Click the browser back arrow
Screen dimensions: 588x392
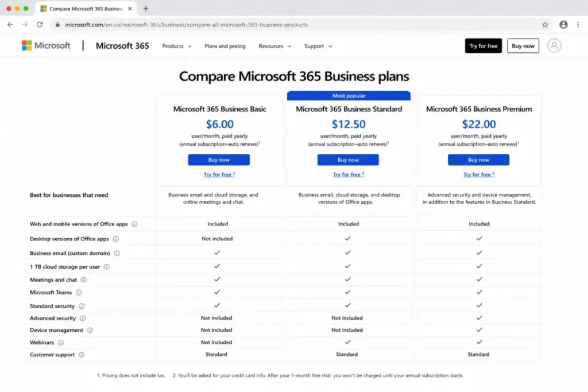10,25
